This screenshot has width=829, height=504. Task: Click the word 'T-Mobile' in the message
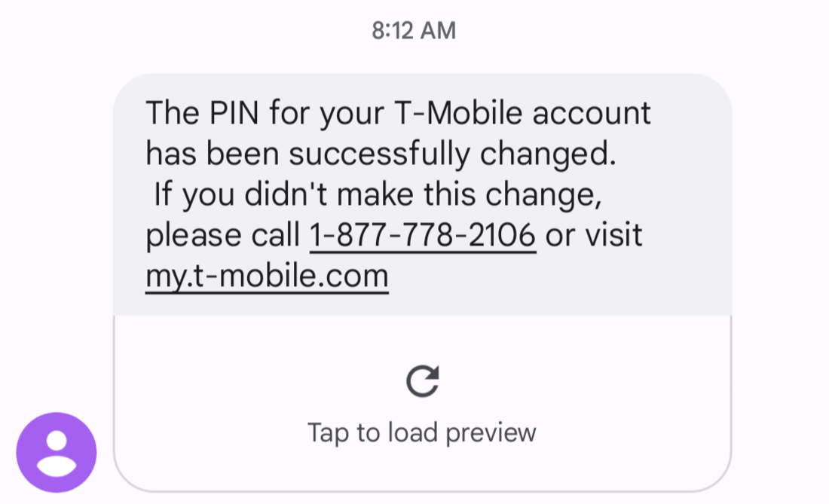click(x=459, y=113)
